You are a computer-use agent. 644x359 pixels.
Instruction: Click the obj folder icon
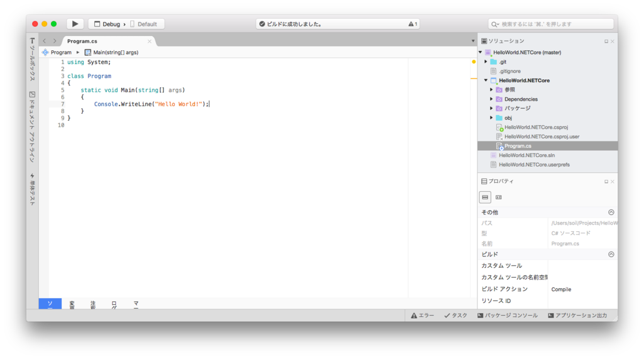[499, 118]
